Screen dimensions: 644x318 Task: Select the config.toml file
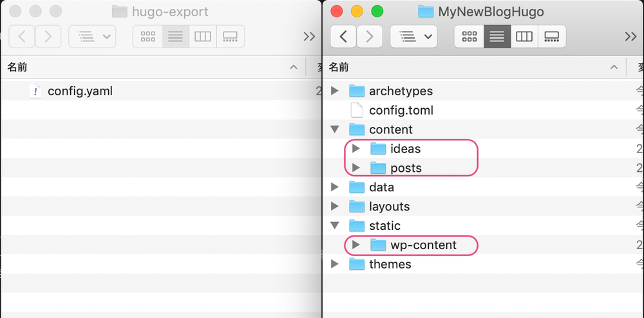pyautogui.click(x=401, y=110)
